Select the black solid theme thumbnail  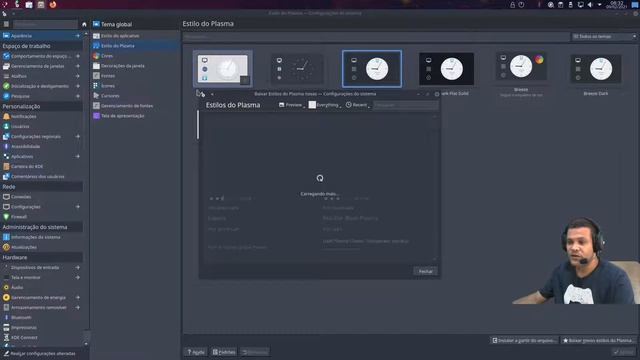tap(447, 69)
